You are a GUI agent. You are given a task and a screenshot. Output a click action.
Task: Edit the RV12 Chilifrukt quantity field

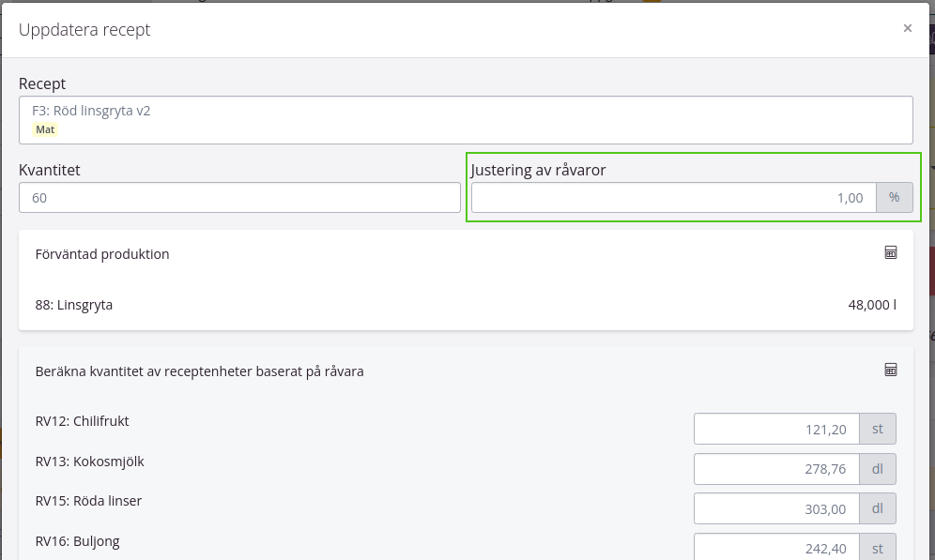click(776, 430)
